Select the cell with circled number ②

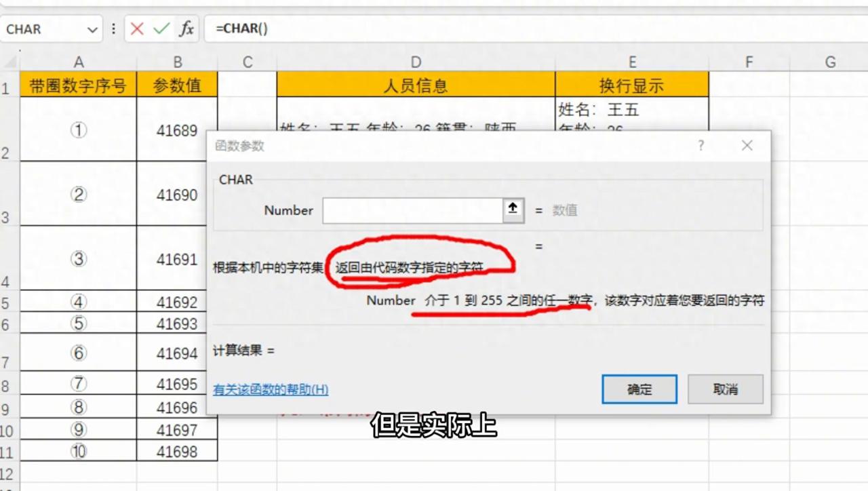click(x=79, y=194)
